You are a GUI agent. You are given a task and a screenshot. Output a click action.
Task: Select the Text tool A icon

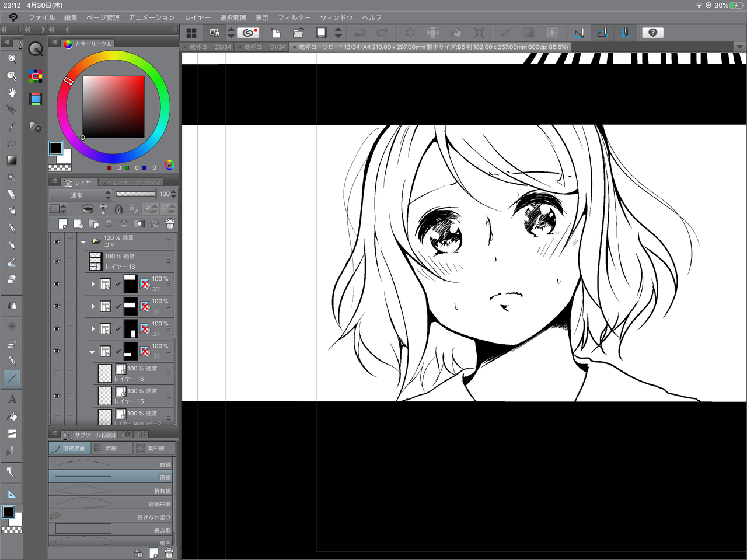12,399
